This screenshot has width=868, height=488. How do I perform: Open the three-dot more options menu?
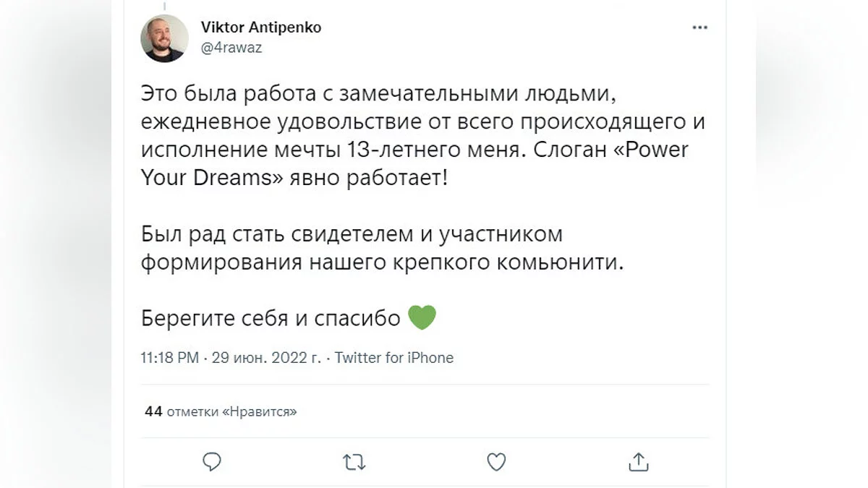click(x=699, y=27)
